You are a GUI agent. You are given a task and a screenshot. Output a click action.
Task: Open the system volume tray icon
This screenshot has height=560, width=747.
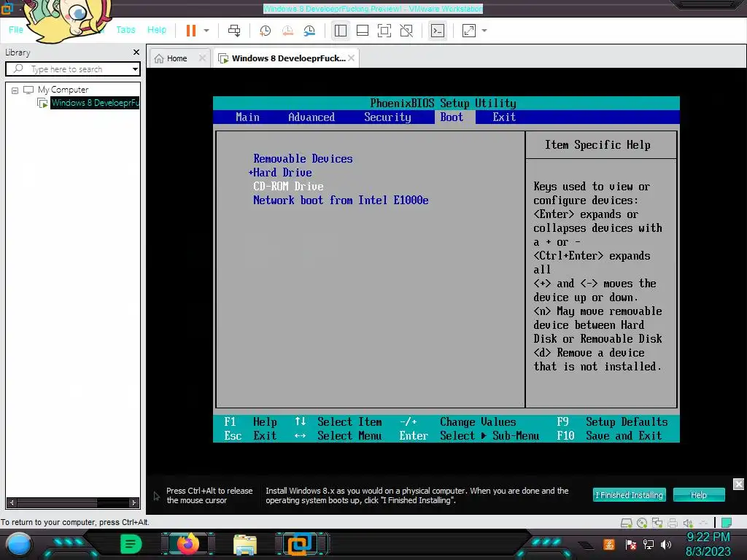[x=666, y=544]
